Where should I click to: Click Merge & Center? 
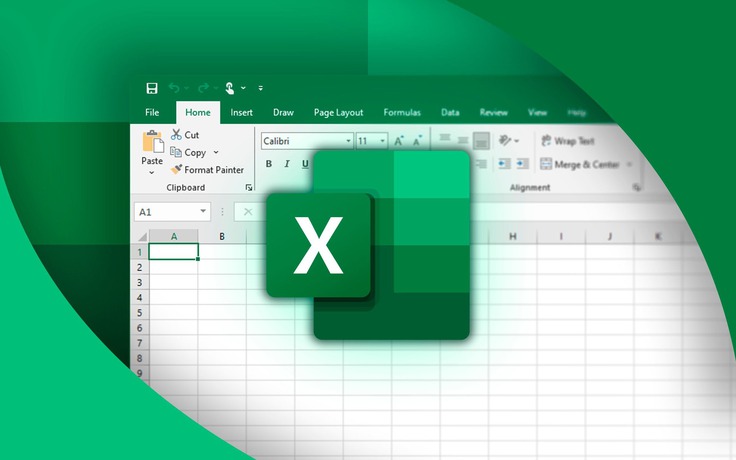[x=580, y=164]
